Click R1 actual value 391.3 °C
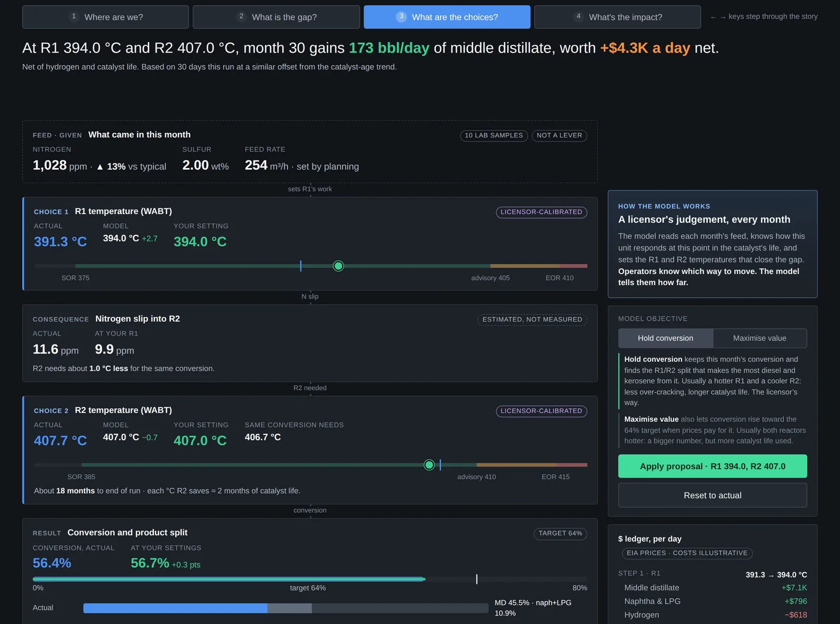This screenshot has height=624, width=840. pos(60,242)
